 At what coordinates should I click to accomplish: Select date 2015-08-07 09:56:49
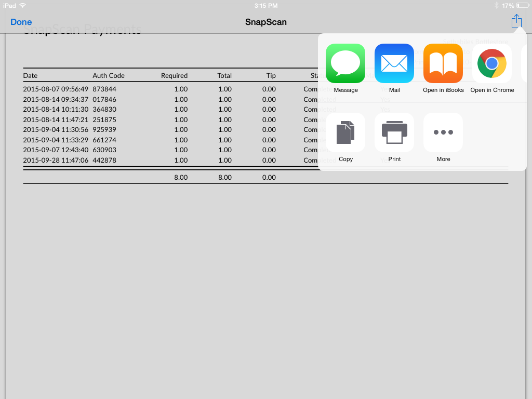pyautogui.click(x=56, y=89)
